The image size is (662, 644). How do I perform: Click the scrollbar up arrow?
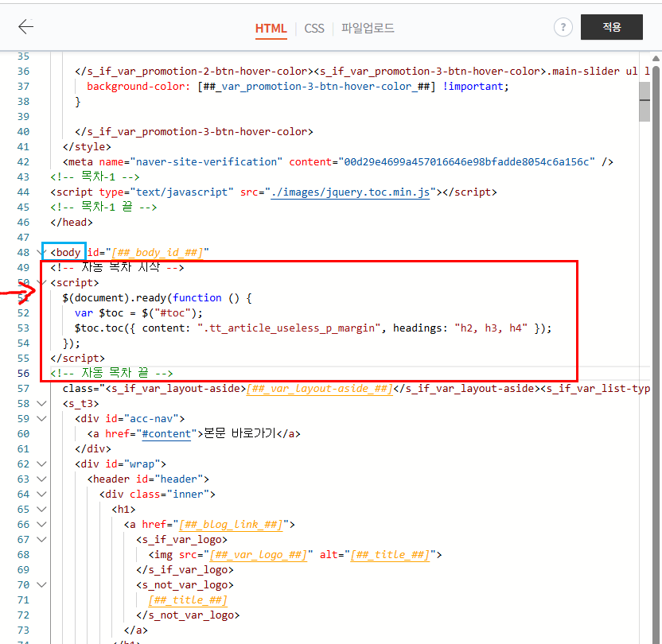click(x=656, y=59)
